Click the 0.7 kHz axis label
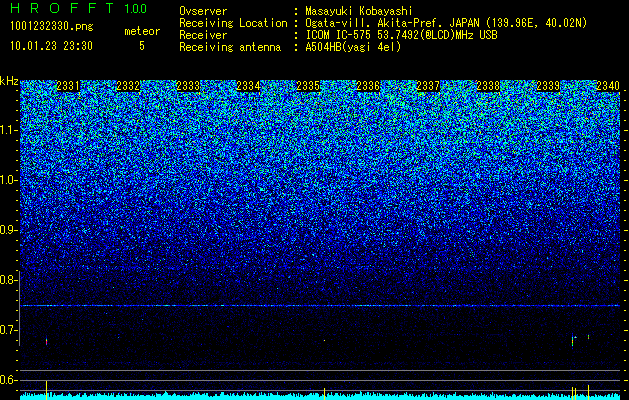 pos(8,330)
